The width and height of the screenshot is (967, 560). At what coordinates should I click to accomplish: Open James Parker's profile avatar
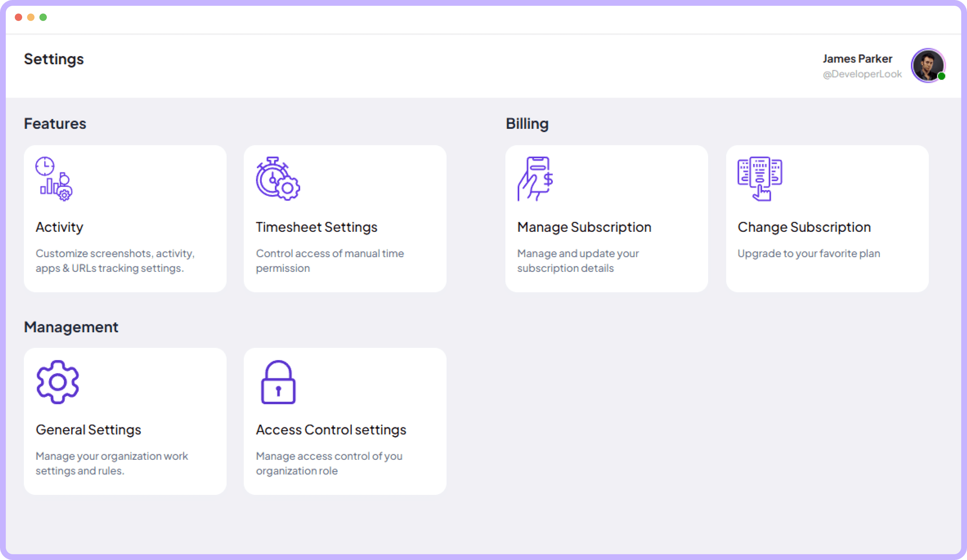pos(928,66)
